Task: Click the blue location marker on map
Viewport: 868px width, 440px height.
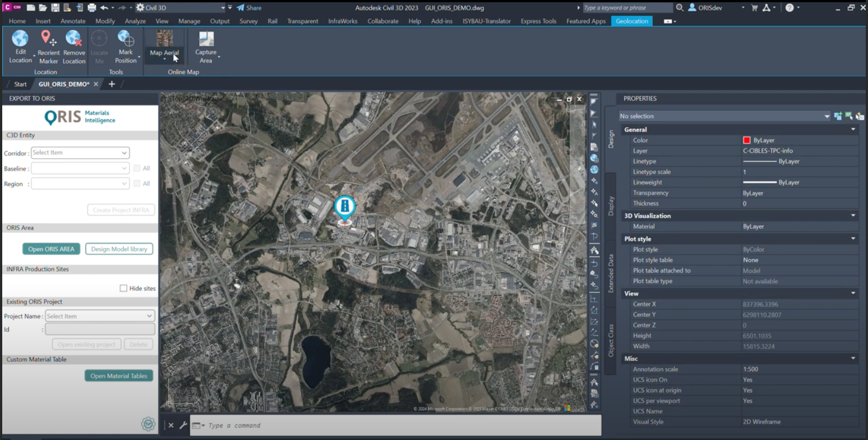Action: pyautogui.click(x=345, y=207)
